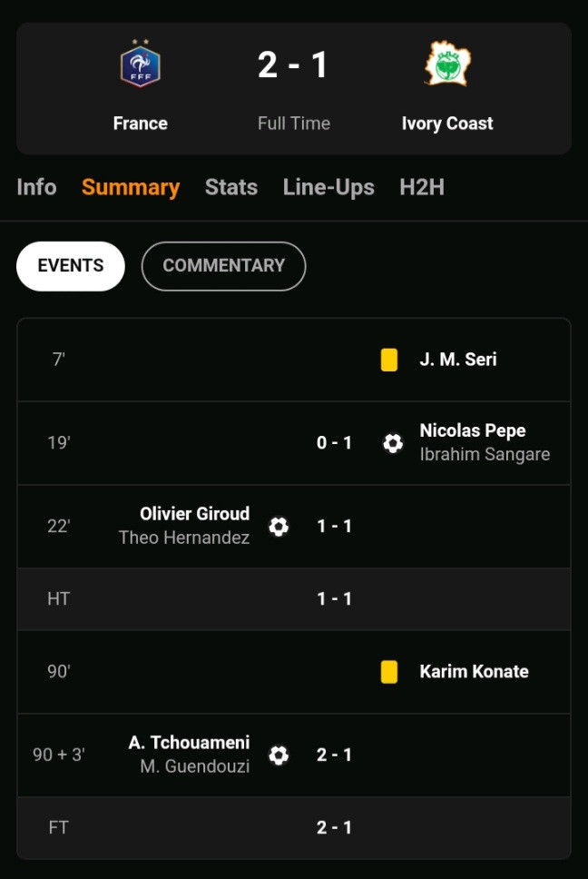588x879 pixels.
Task: Open the H2H tab
Action: (x=422, y=187)
